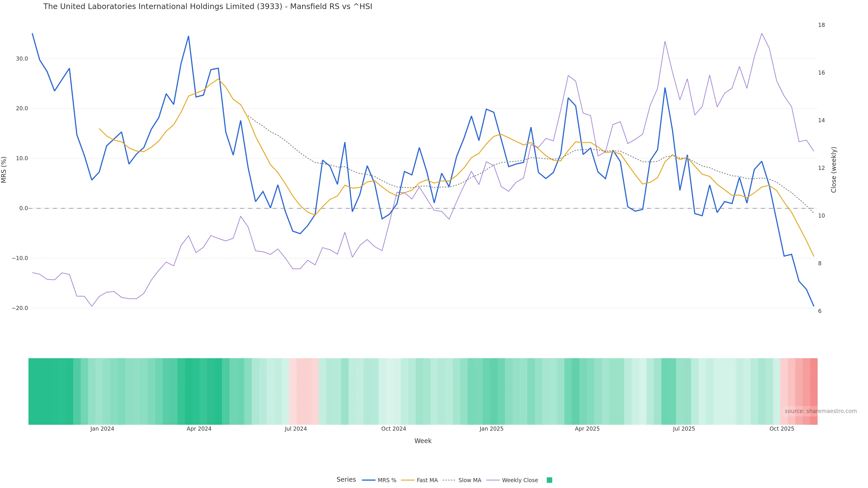Click the Apr 2025 x-axis label
The height and width of the screenshot is (488, 868).
[587, 429]
